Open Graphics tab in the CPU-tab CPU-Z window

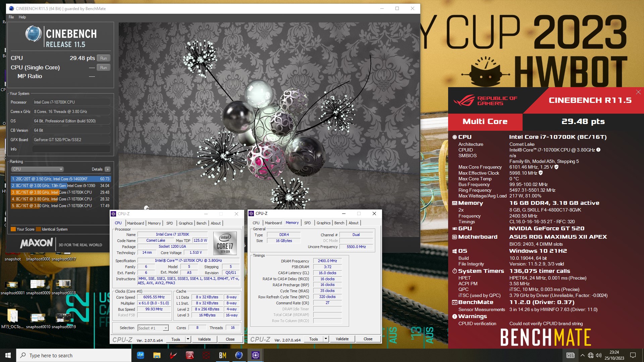tap(186, 223)
